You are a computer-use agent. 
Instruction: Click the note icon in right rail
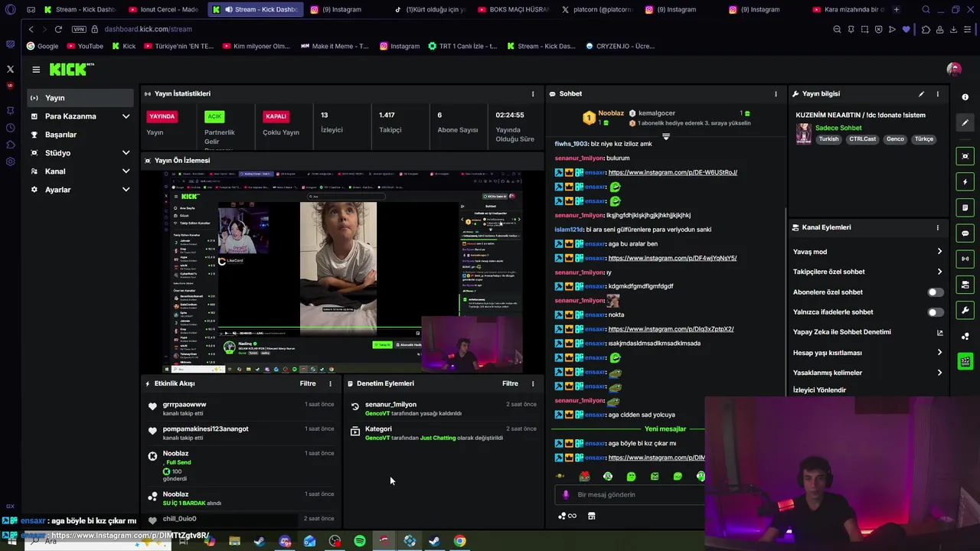pos(965,207)
